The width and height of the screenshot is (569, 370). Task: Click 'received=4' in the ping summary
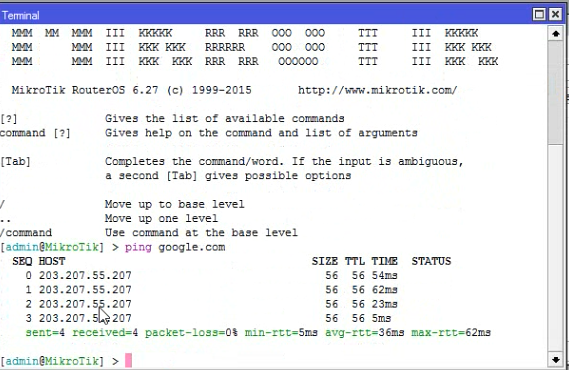[x=105, y=332]
